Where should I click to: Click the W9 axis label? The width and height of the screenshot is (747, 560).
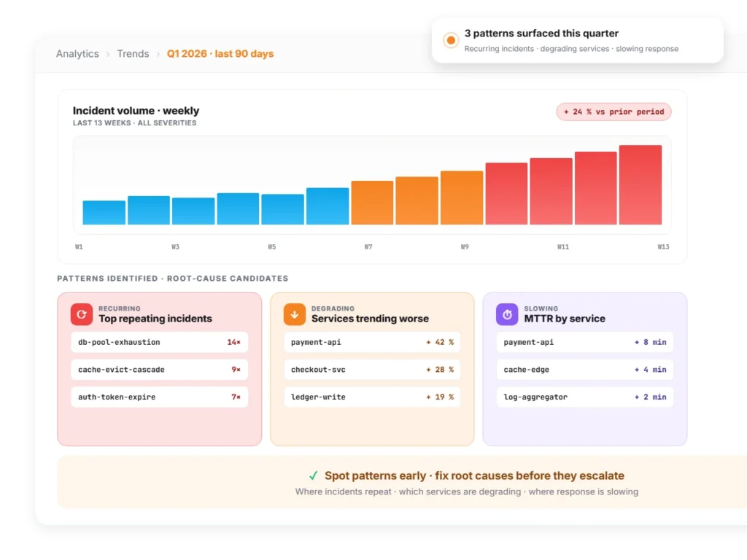(x=465, y=246)
